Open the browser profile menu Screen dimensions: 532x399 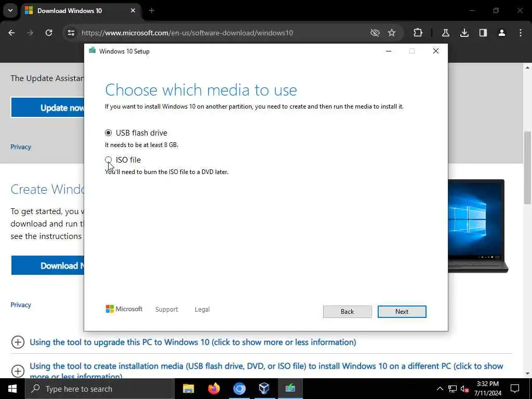[501, 33]
